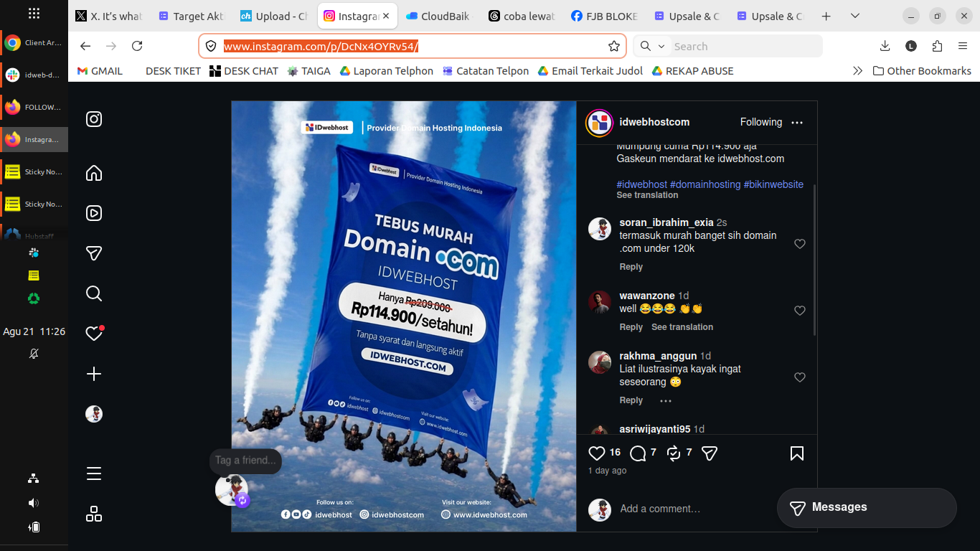This screenshot has width=980, height=551.
Task: Open Also from Meta grid icon
Action: pyautogui.click(x=94, y=514)
